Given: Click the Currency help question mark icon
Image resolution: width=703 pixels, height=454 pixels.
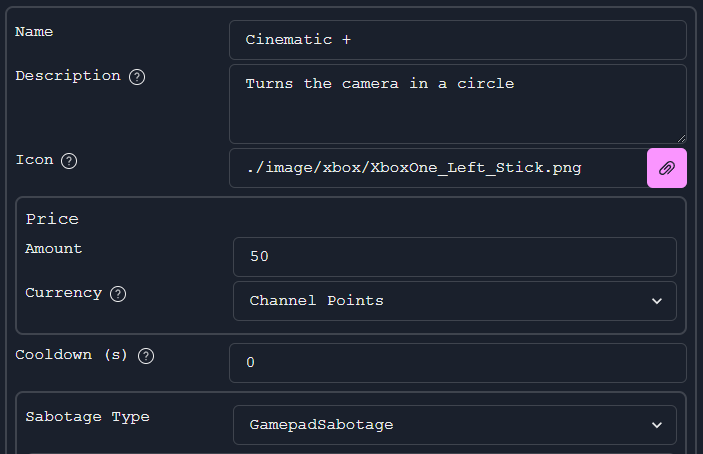Looking at the screenshot, I should tap(118, 294).
